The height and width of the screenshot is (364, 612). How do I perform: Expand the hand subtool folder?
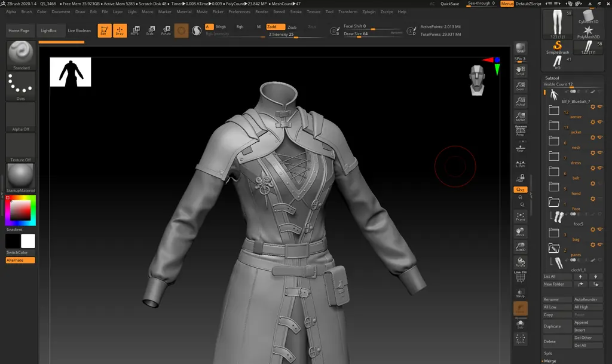click(554, 187)
